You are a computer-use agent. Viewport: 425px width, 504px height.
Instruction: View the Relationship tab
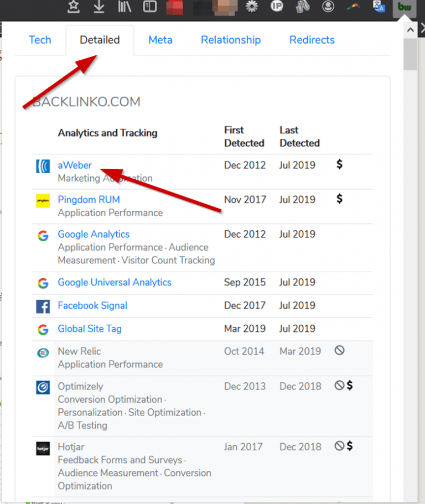pyautogui.click(x=231, y=40)
